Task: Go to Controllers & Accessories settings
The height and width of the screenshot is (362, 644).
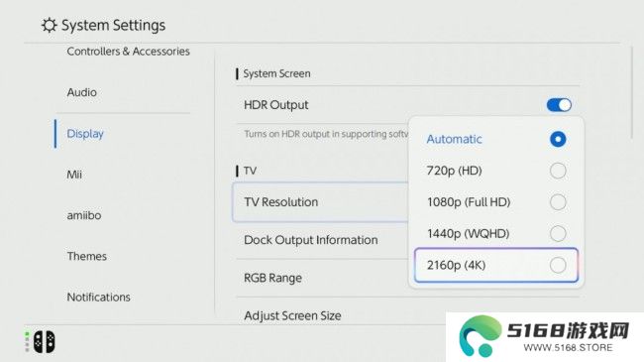Action: 128,52
